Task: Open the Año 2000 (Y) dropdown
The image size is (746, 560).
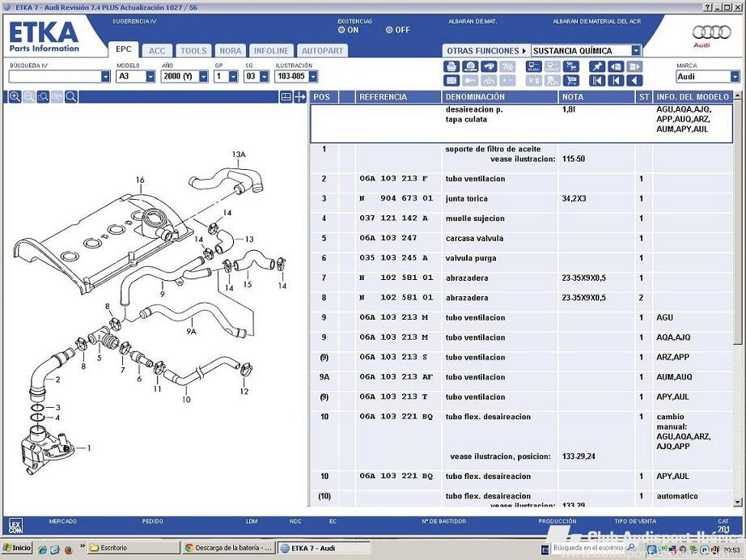Action: click(x=203, y=76)
